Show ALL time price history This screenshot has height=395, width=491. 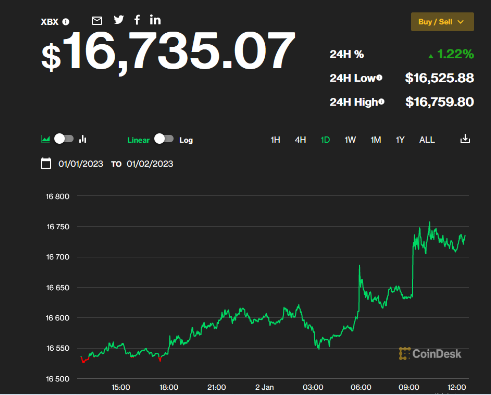coord(427,140)
